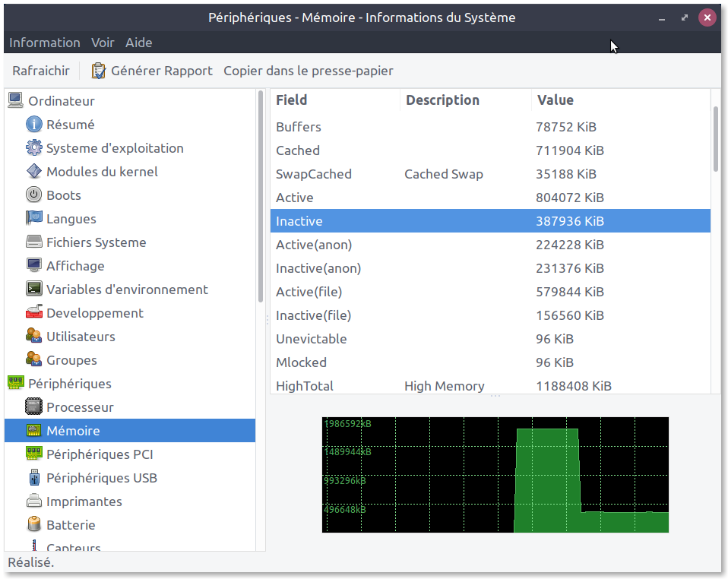
Task: Select the Périphériques category in the tree
Action: [x=69, y=384]
